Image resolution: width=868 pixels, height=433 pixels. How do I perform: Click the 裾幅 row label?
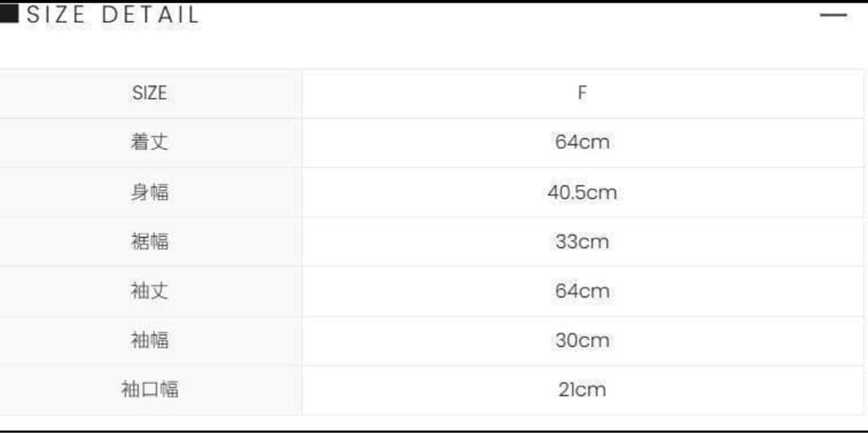[x=149, y=242]
